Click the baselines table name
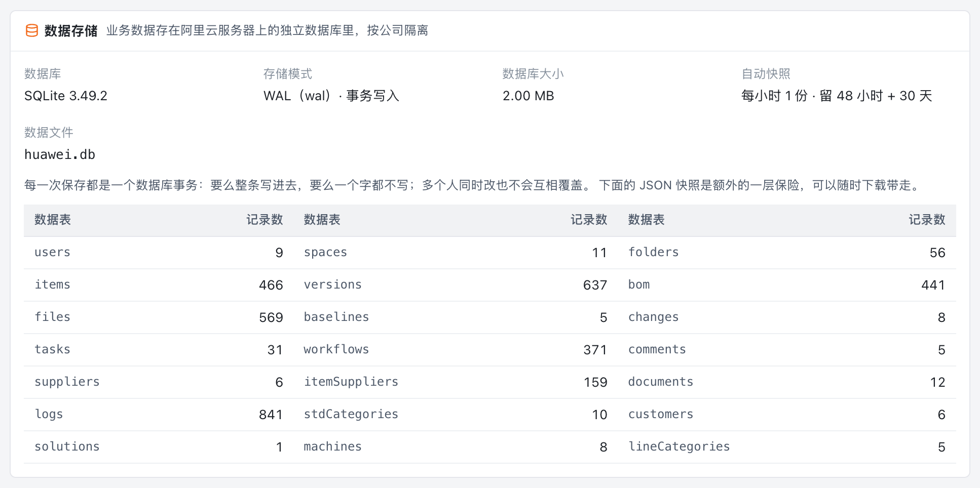 click(336, 317)
